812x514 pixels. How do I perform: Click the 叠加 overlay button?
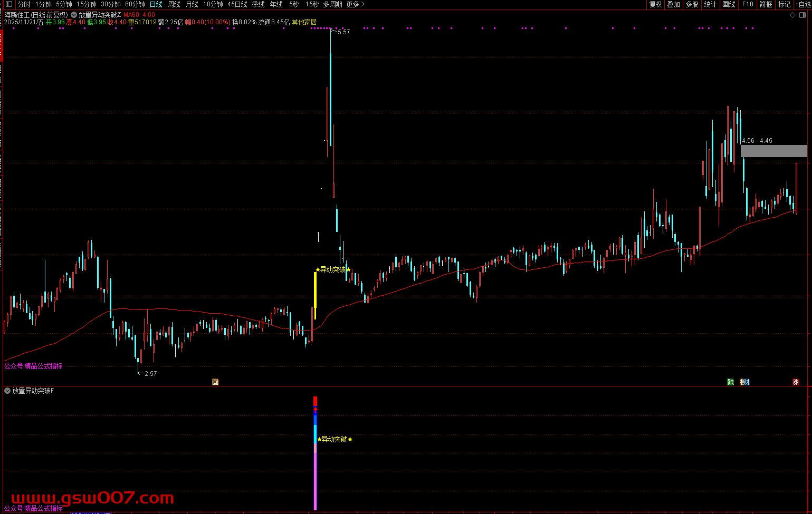tap(673, 4)
